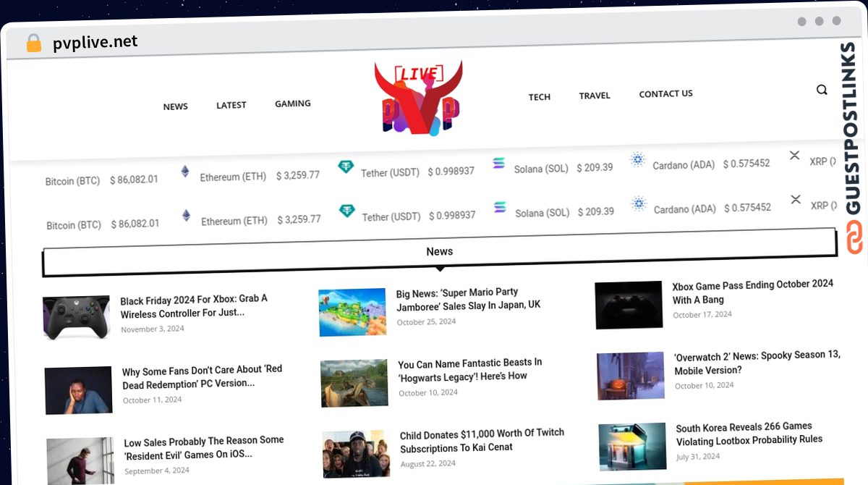The width and height of the screenshot is (868, 485).
Task: Click the October 11, 2024 date
Action: [x=152, y=400]
